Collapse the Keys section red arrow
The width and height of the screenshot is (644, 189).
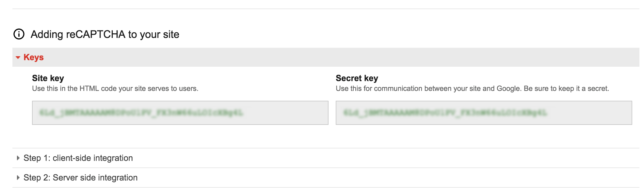18,58
